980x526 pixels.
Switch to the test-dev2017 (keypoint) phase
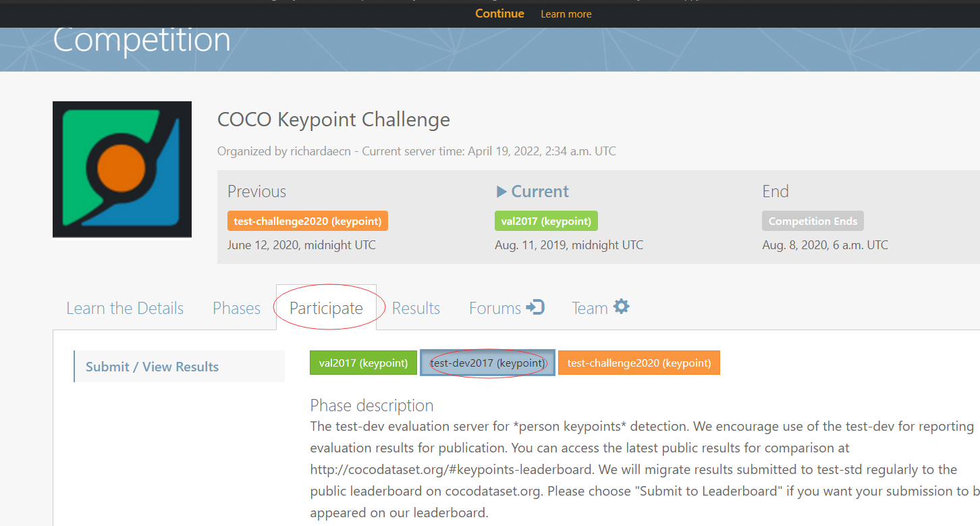tap(487, 363)
